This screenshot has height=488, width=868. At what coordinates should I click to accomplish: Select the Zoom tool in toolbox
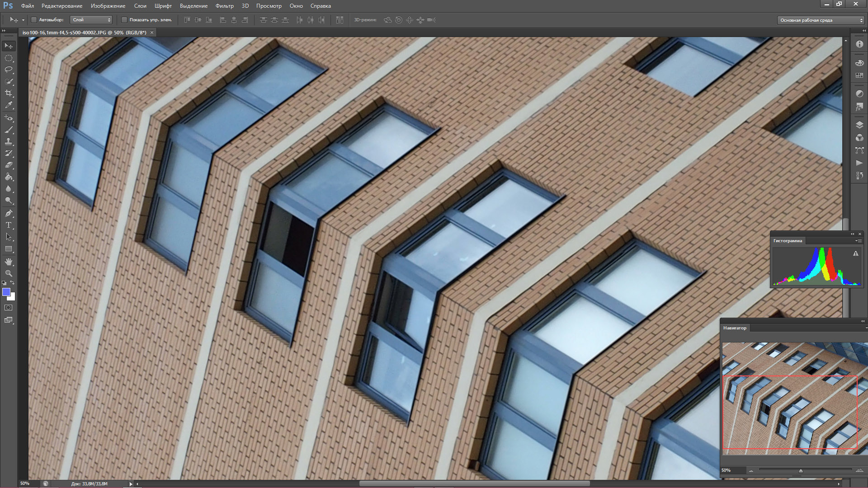pyautogui.click(x=9, y=273)
